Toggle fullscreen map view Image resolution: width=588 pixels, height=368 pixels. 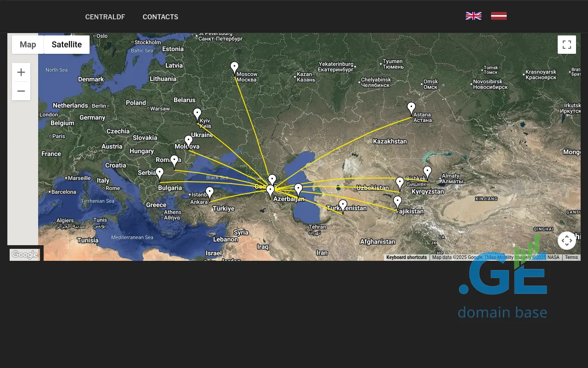point(566,45)
